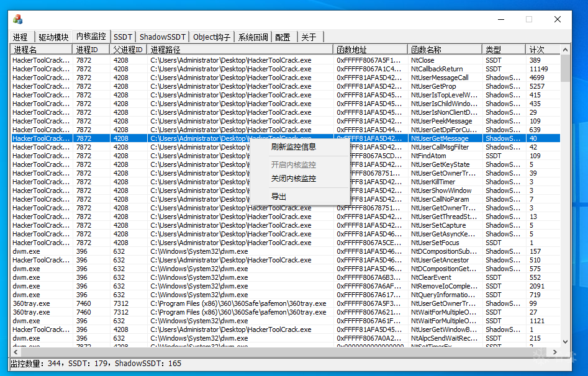
Task: Select the NtClearEvent row
Action: pyautogui.click(x=286, y=277)
